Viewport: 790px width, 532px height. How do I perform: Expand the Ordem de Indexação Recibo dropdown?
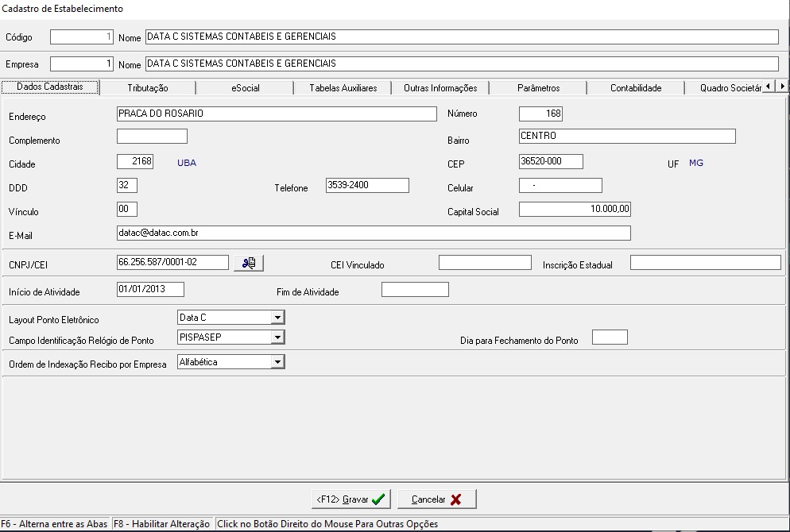[x=277, y=362]
